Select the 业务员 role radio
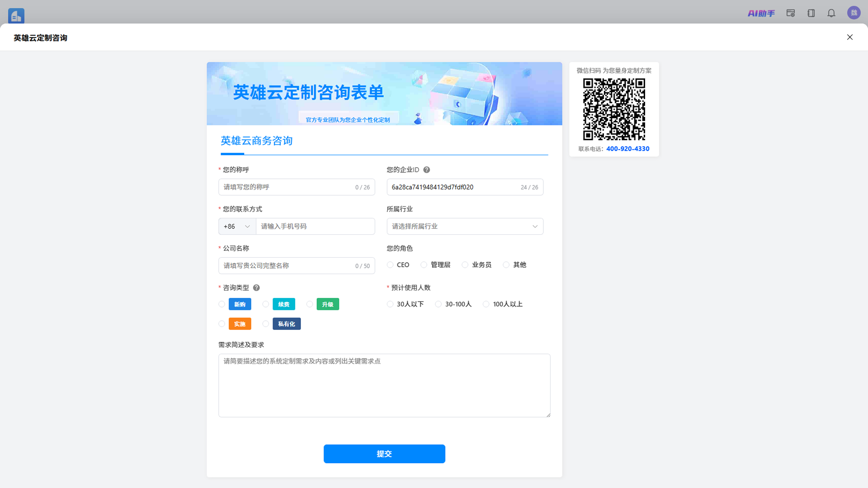This screenshot has width=868, height=488. pyautogui.click(x=465, y=265)
